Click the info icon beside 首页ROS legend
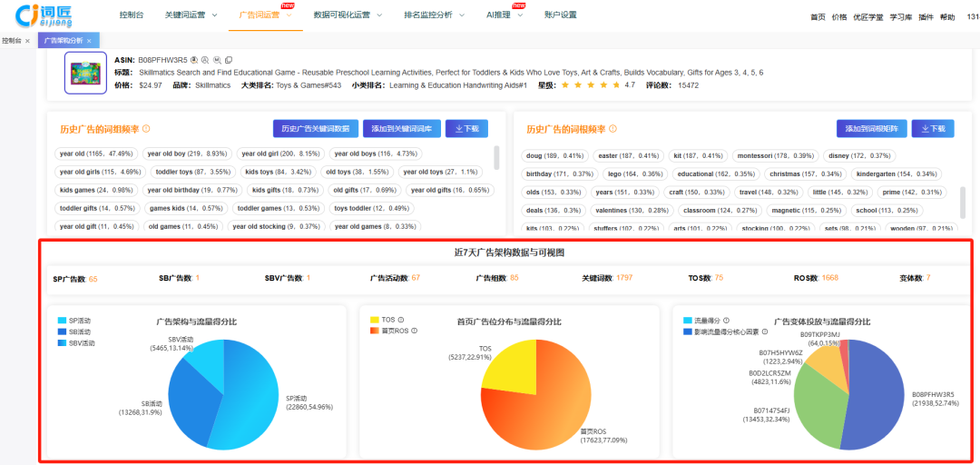 414,331
